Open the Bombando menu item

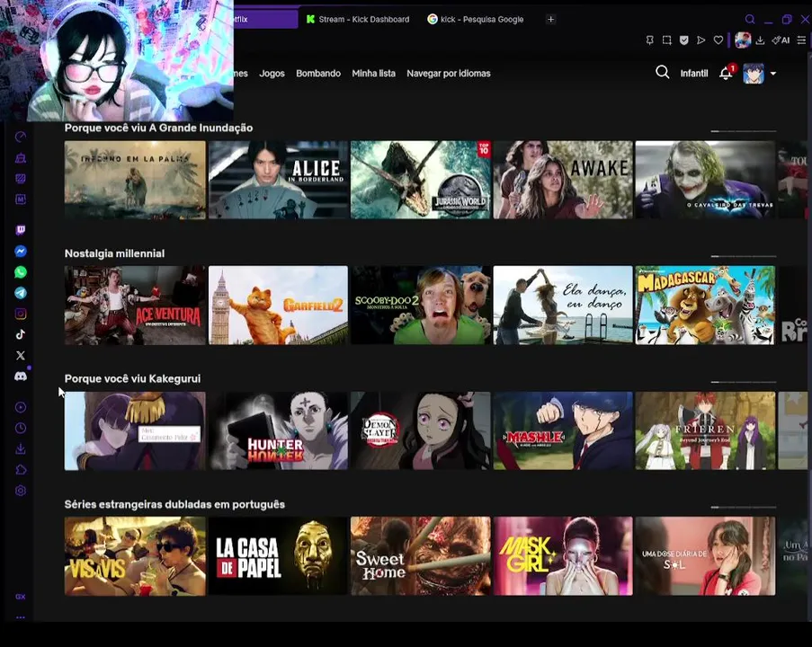click(x=318, y=74)
